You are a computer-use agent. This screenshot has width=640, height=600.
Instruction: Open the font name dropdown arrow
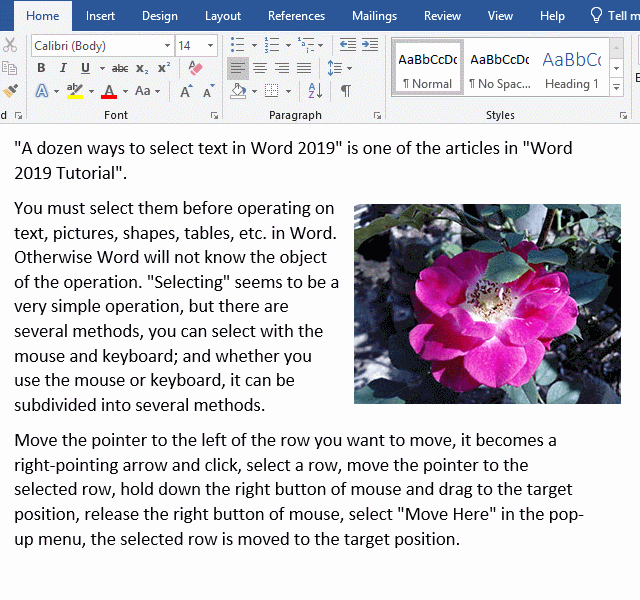point(167,46)
